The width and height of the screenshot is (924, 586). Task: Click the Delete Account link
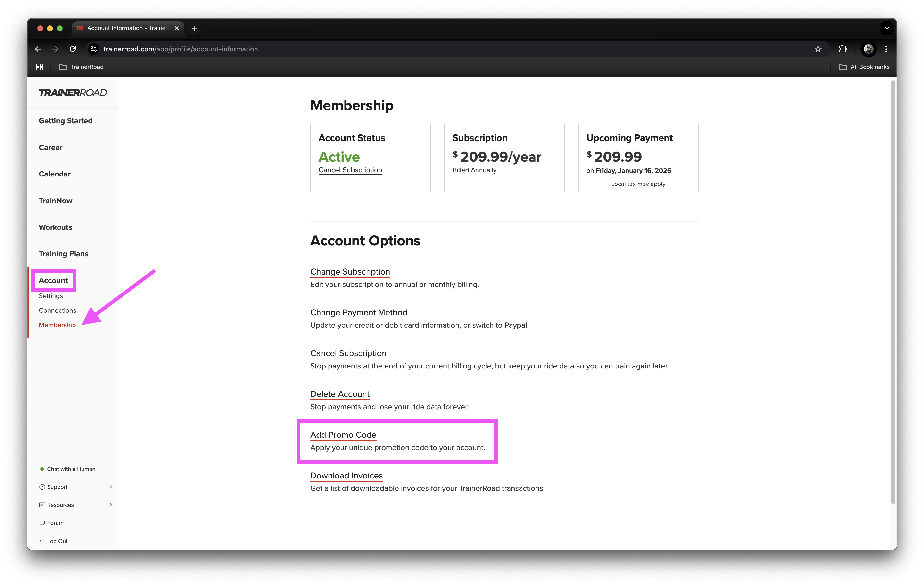tap(340, 394)
